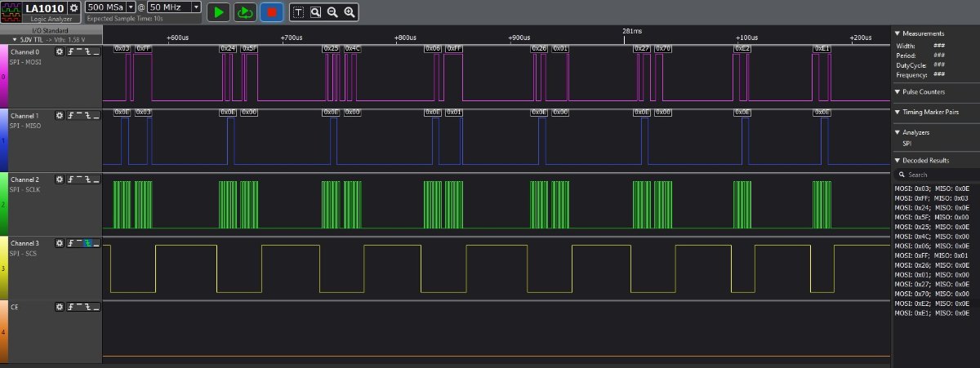
Task: Select the timing marker T tool
Action: [297, 11]
